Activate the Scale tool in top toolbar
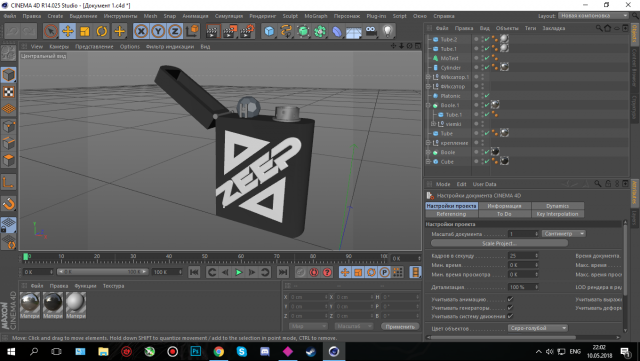640x361 pixels. tap(85, 31)
